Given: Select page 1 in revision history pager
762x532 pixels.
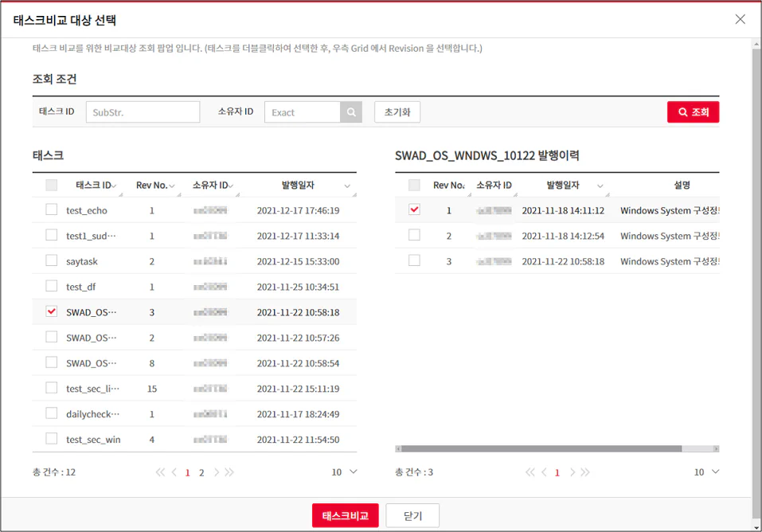Looking at the screenshot, I should [557, 473].
